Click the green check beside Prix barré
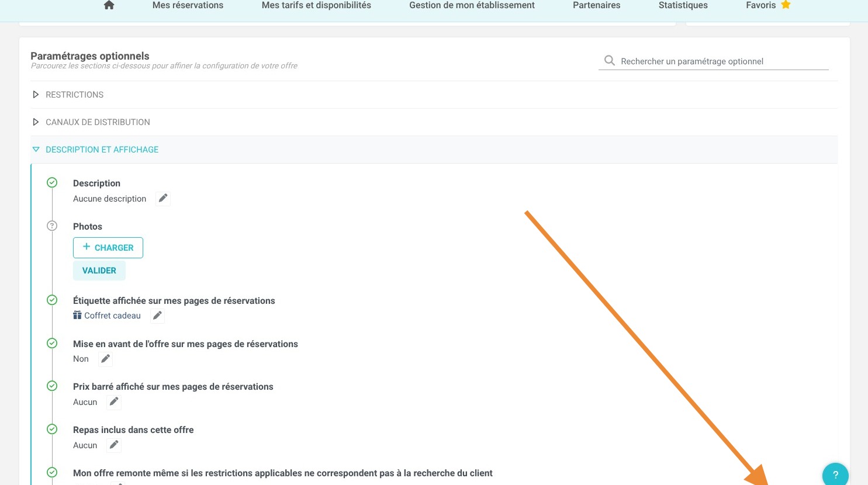868x485 pixels. (x=52, y=386)
